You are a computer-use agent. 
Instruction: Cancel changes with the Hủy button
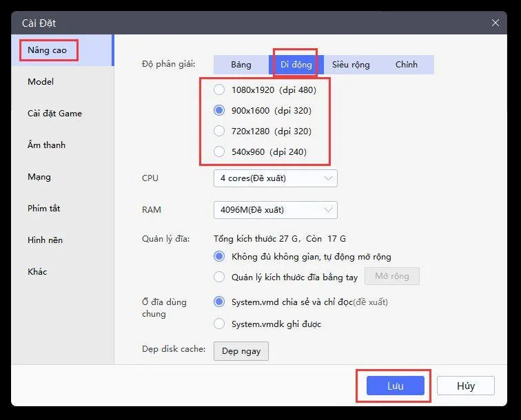tap(466, 386)
